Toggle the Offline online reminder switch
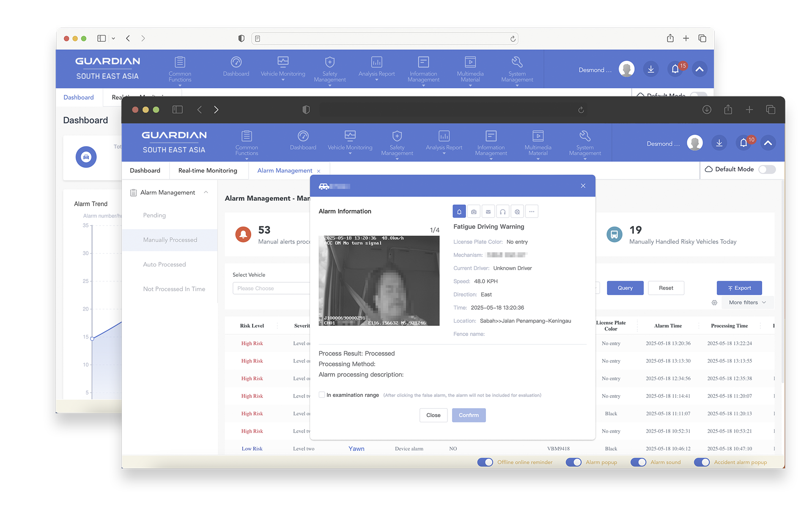Image resolution: width=812 pixels, height=527 pixels. coord(485,462)
